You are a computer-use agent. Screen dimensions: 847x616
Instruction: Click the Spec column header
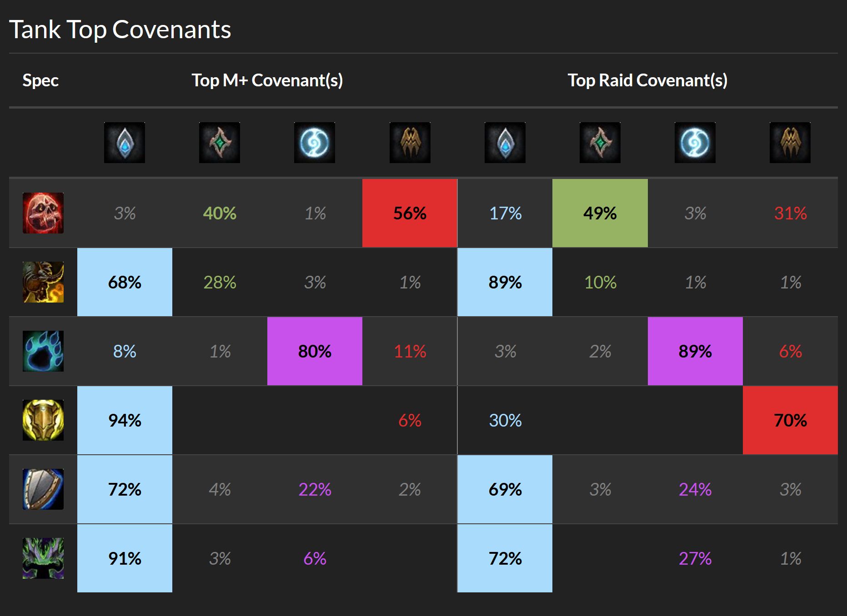coord(40,80)
